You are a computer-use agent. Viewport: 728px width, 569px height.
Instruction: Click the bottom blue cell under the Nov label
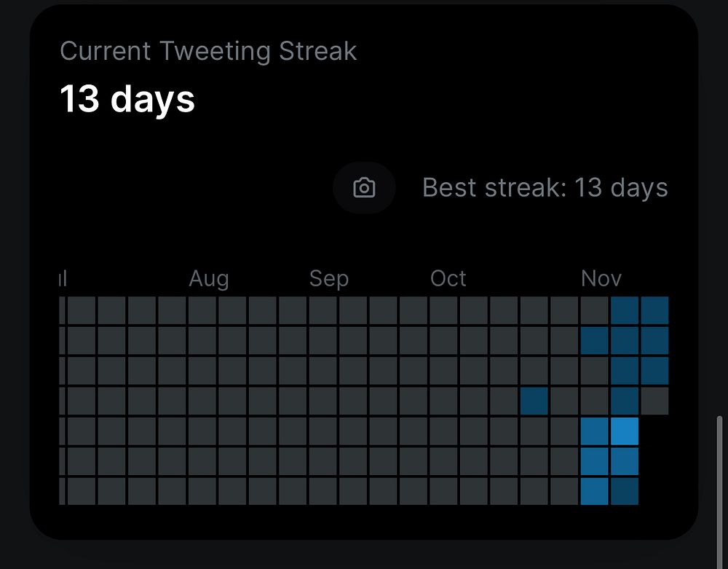point(594,491)
